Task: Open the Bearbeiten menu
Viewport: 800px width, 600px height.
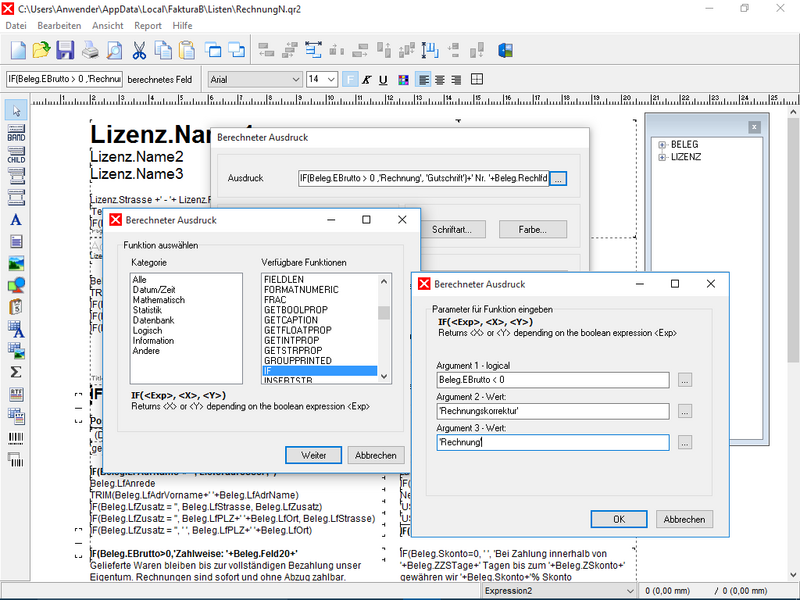Action: (x=59, y=26)
